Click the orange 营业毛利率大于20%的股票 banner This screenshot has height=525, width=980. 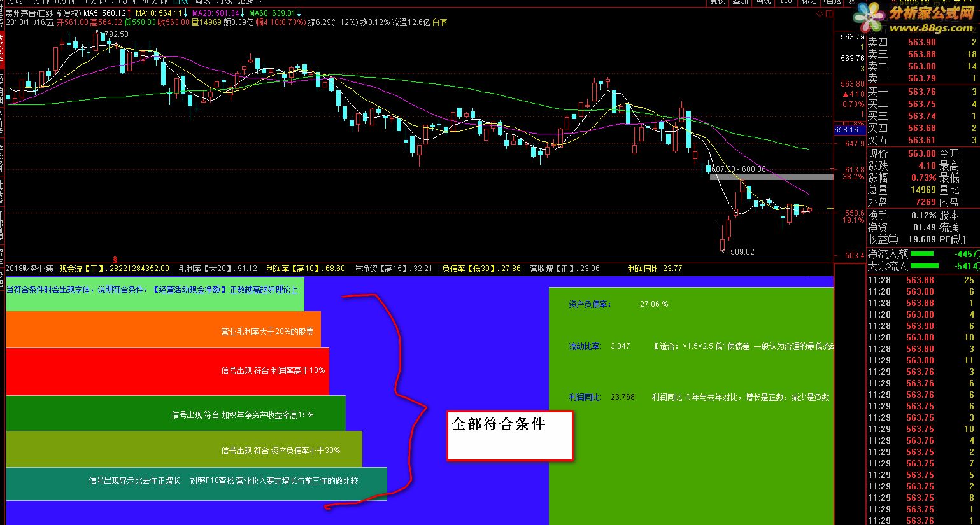point(163,329)
